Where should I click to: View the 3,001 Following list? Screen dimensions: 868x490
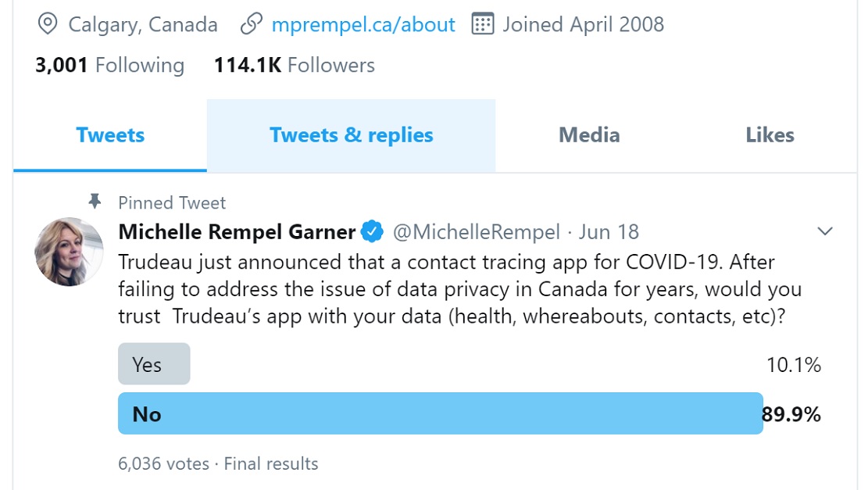[x=109, y=66]
